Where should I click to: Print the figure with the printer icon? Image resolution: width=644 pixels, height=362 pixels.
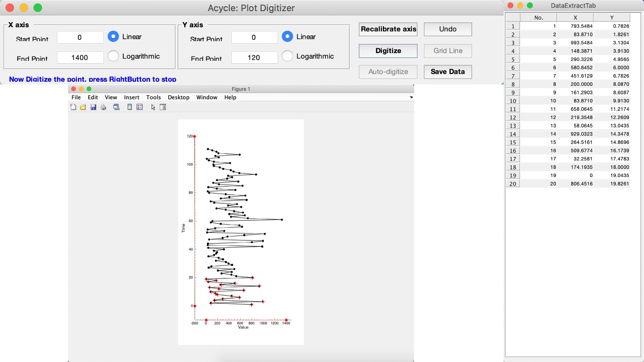[x=103, y=107]
